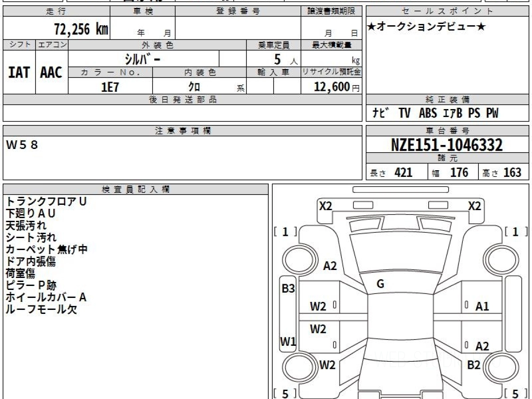Click the IAT shift value
This screenshot has height=399, width=532.
pos(19,72)
